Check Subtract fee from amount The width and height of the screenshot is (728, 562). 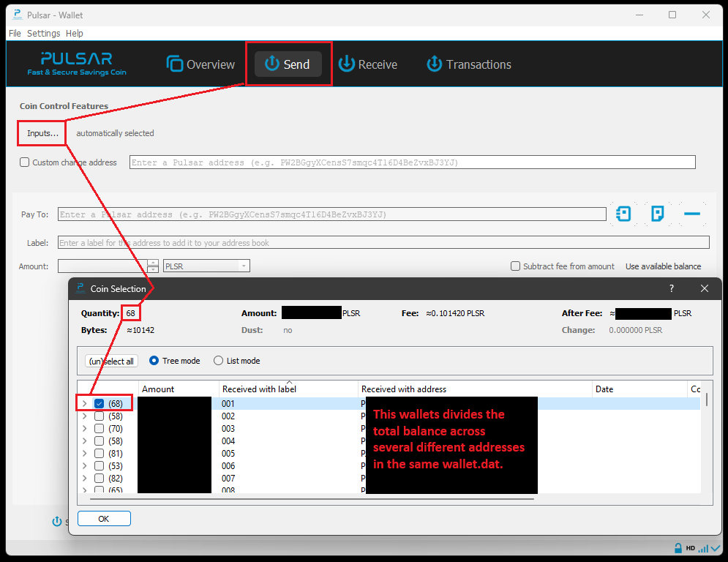pyautogui.click(x=515, y=266)
